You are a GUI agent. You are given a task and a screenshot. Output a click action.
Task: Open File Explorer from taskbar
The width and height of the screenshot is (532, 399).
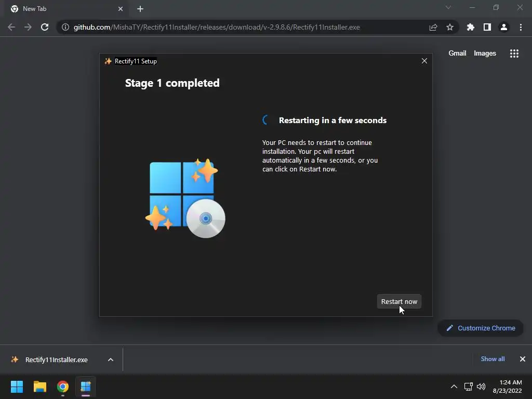40,387
